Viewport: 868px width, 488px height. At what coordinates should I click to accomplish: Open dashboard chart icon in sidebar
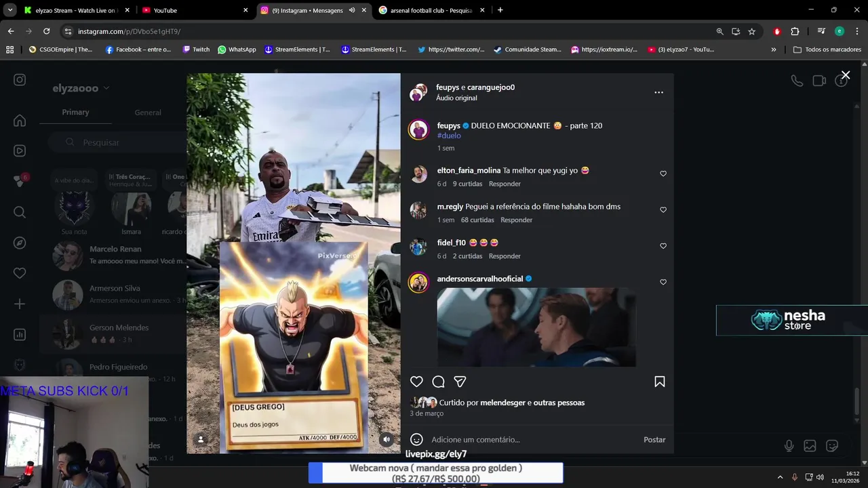(x=20, y=334)
